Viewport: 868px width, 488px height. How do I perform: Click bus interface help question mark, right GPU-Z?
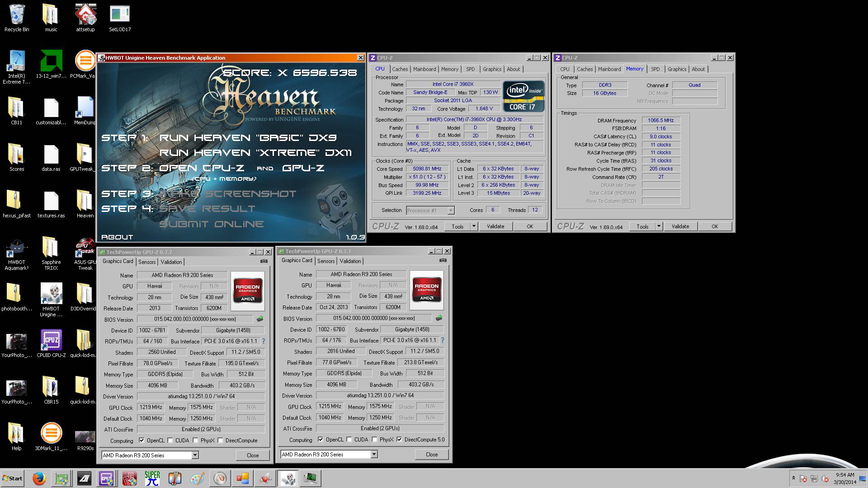443,340
